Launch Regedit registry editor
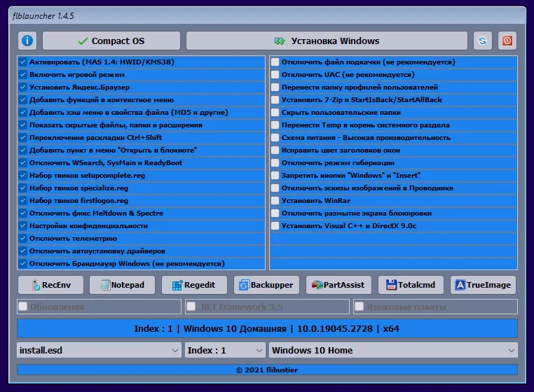This screenshot has height=392, width=534. pos(194,285)
